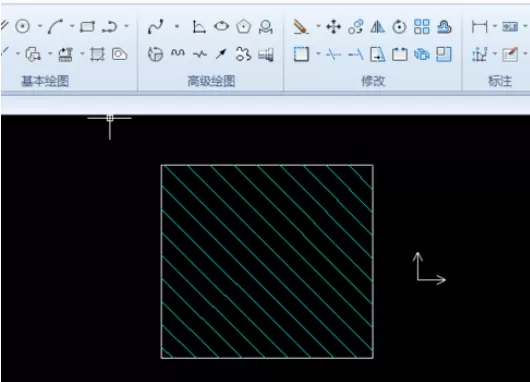
Task: Select the Arc drawing tool
Action: (x=55, y=26)
